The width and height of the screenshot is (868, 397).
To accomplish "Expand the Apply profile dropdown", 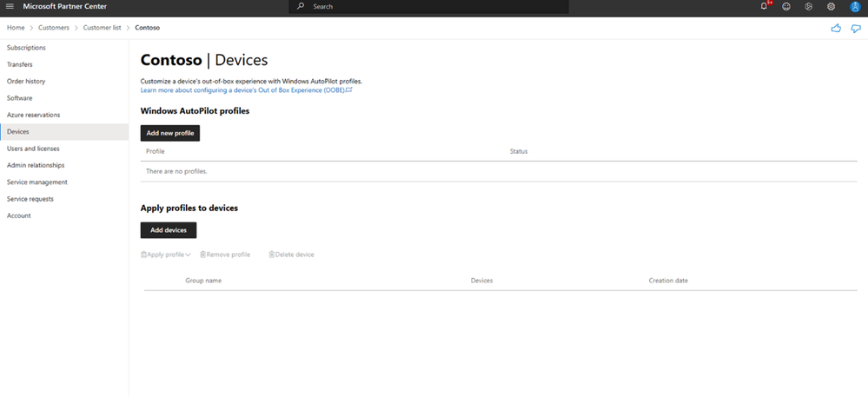I will (165, 255).
